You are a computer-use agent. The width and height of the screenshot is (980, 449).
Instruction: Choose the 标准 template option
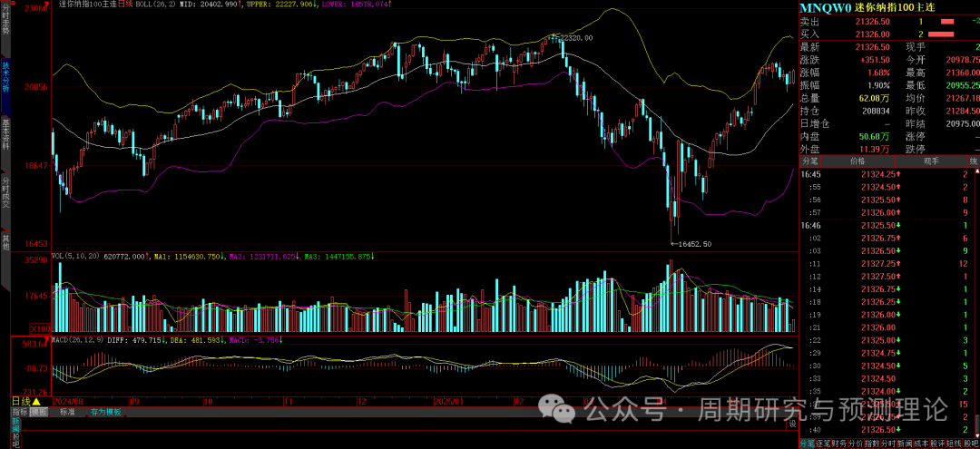(x=67, y=411)
